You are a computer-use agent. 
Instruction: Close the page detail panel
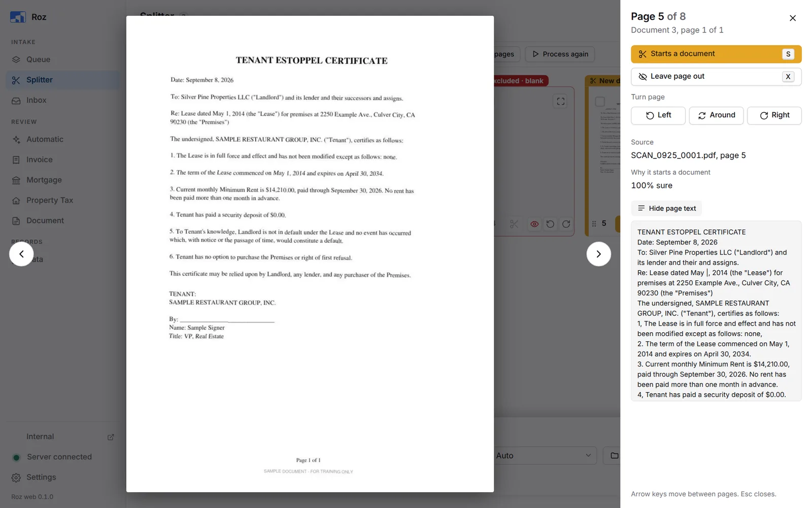tap(793, 18)
